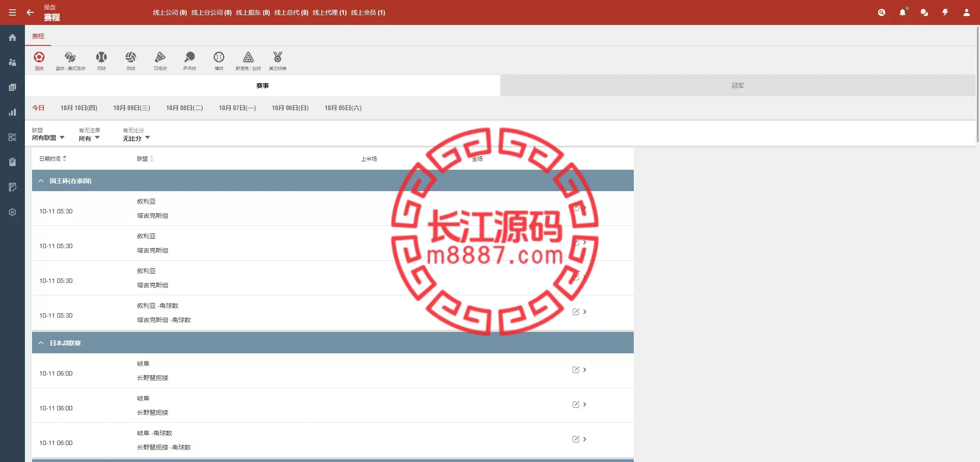
Task: Select the 篮球 / 美式足球 sport icon
Action: pyautogui.click(x=70, y=61)
